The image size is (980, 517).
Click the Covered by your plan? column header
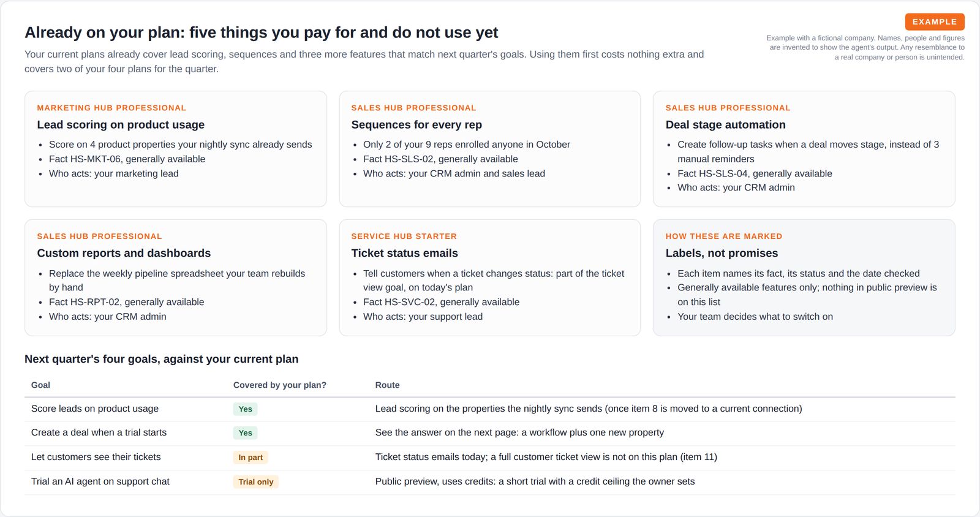(x=280, y=385)
